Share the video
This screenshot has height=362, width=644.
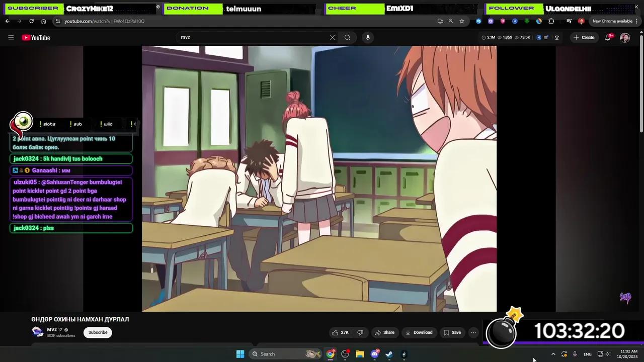[x=384, y=332]
